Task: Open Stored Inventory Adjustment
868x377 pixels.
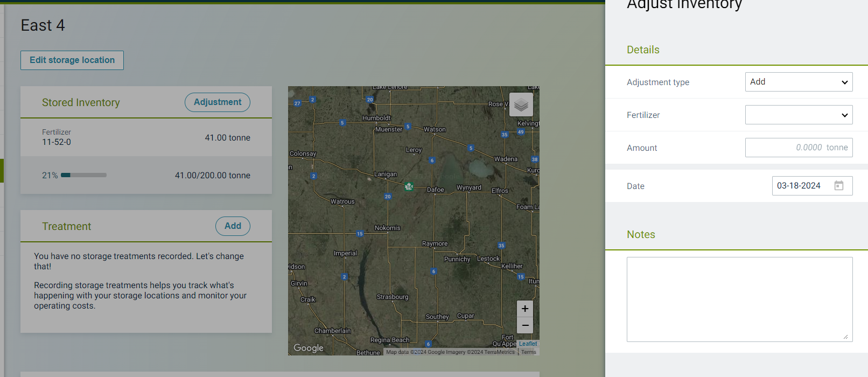Action: click(x=218, y=102)
